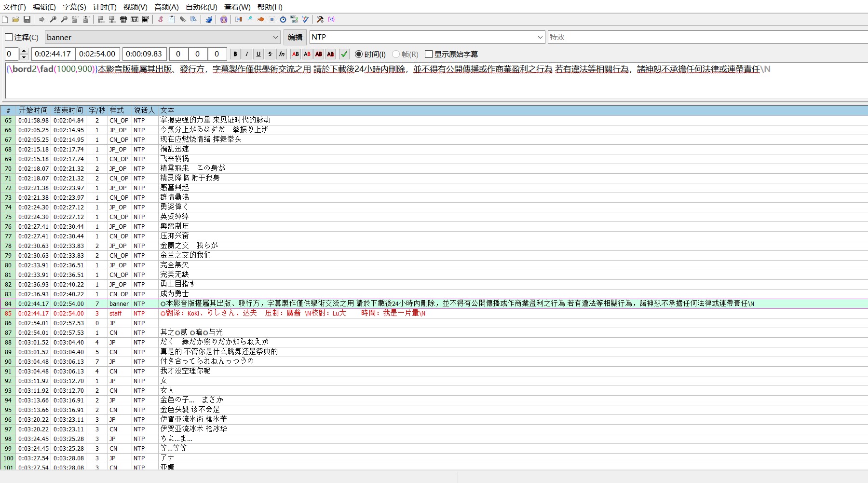The image size is (868, 483).
Task: Run the Spell Checker
Action: point(305,19)
